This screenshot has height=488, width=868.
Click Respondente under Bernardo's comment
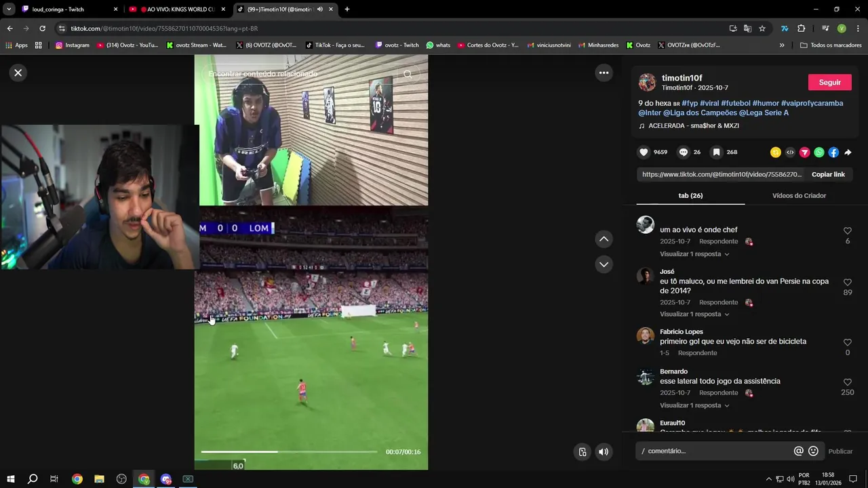(718, 393)
